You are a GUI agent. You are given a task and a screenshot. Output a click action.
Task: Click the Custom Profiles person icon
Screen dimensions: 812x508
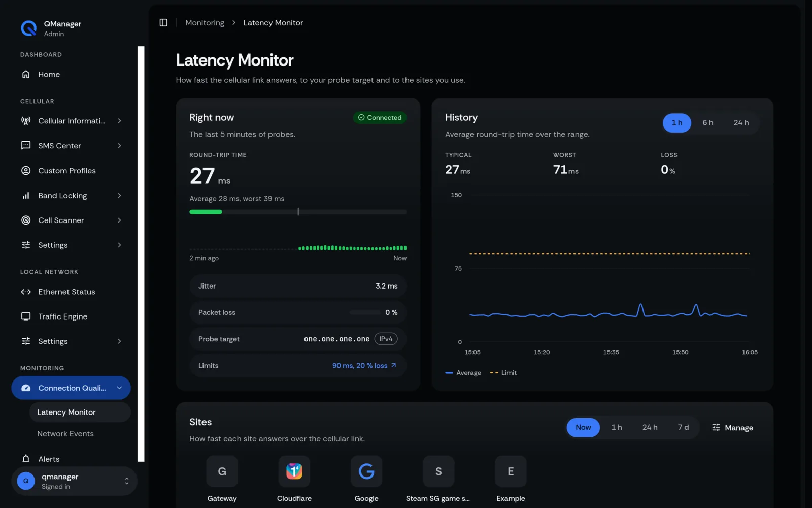[26, 171]
